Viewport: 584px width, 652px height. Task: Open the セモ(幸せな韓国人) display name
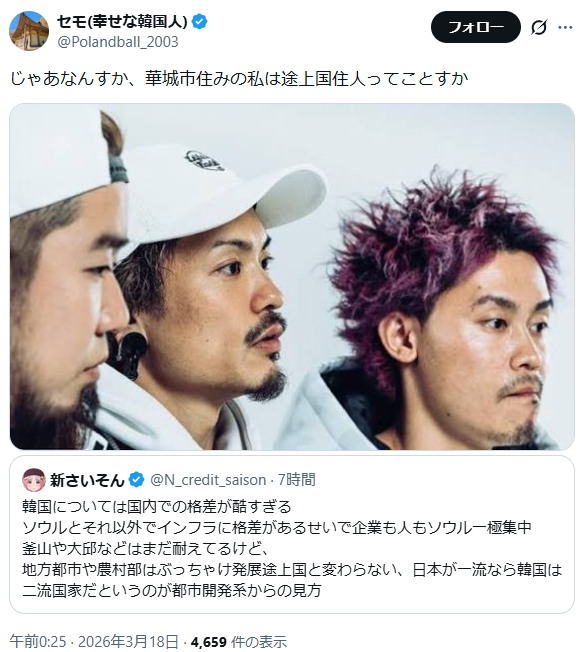(x=122, y=21)
